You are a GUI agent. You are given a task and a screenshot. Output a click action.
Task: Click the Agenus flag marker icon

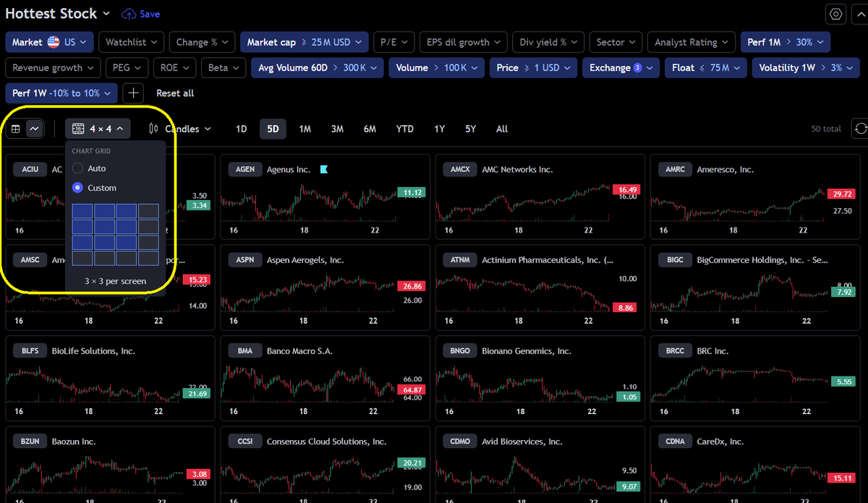coord(323,169)
